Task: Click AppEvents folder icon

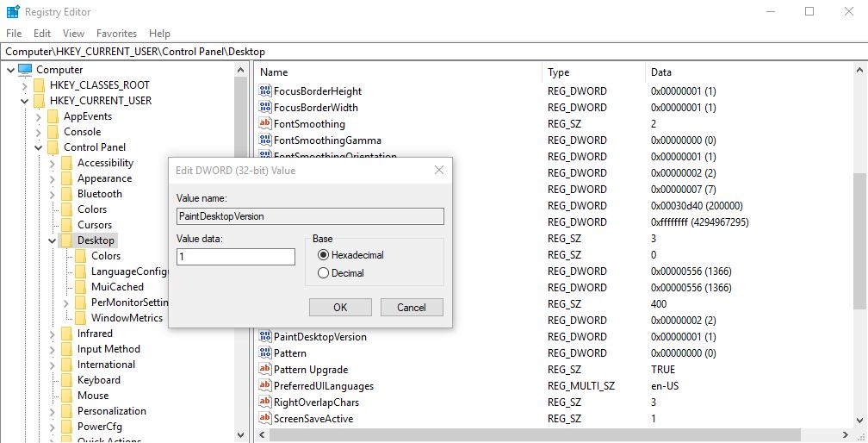Action: click(53, 116)
